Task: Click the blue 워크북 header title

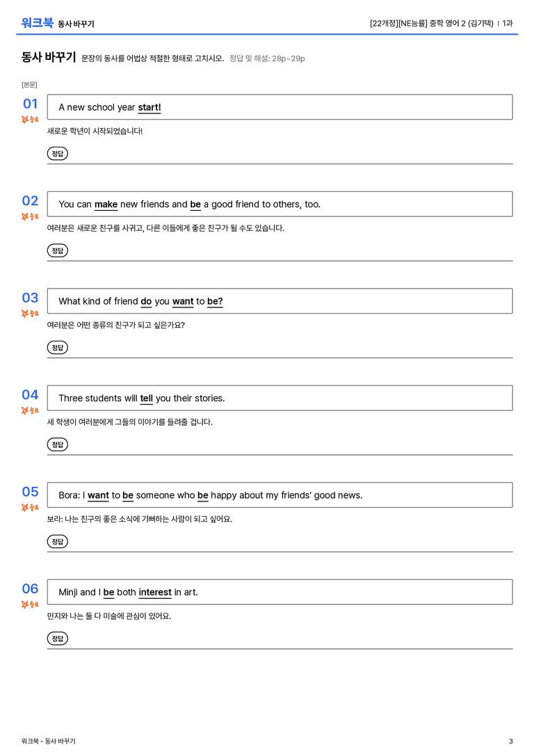Action: [x=37, y=23]
